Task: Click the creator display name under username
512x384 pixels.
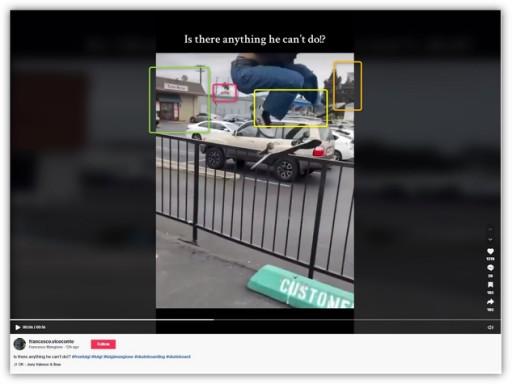Action: (45, 347)
